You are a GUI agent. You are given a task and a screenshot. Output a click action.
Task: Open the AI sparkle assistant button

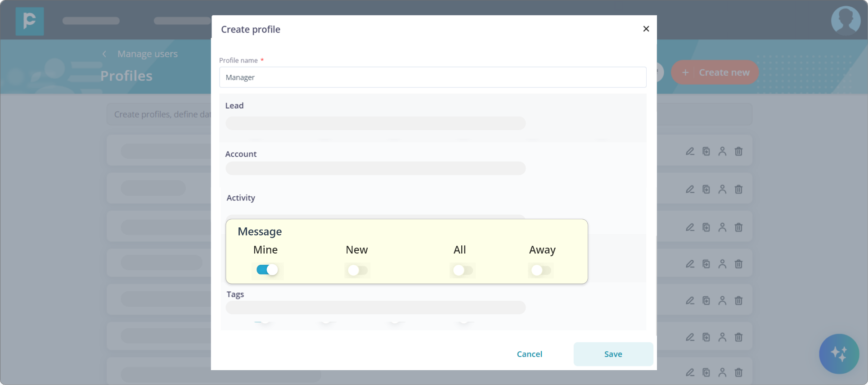pos(839,353)
